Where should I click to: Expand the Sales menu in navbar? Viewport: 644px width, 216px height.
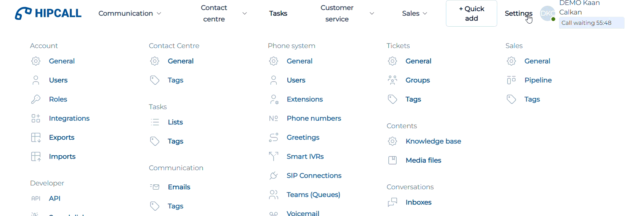415,13
